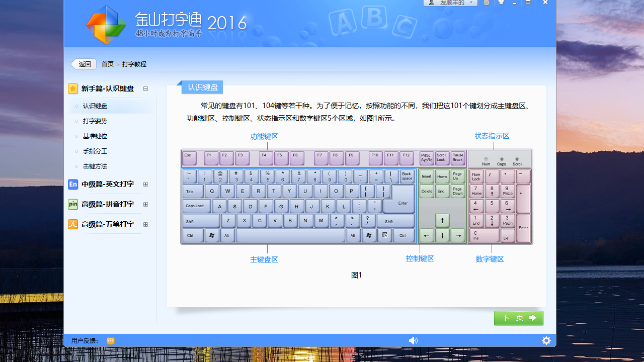Click the 下一页 next page button
The width and height of the screenshot is (644, 362).
(518, 318)
